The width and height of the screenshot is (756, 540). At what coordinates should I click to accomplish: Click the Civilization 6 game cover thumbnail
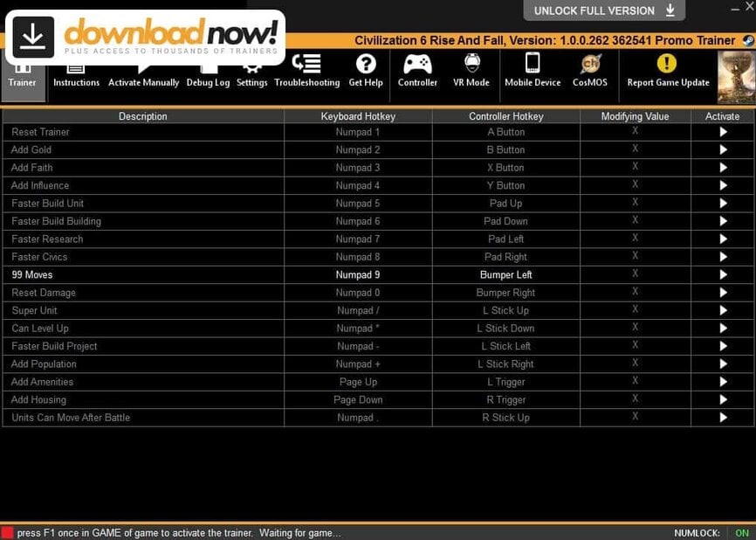tap(735, 77)
